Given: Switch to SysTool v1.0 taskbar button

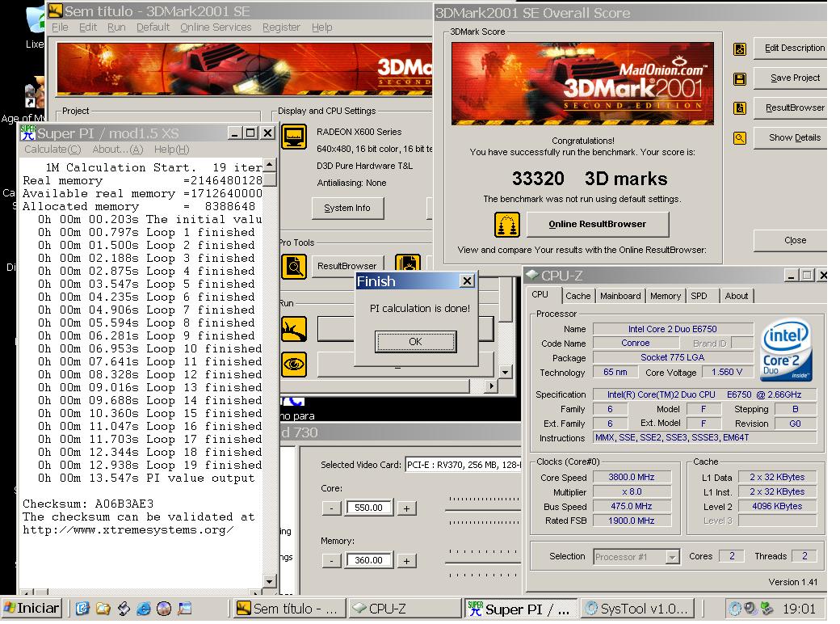Looking at the screenshot, I should click(637, 609).
